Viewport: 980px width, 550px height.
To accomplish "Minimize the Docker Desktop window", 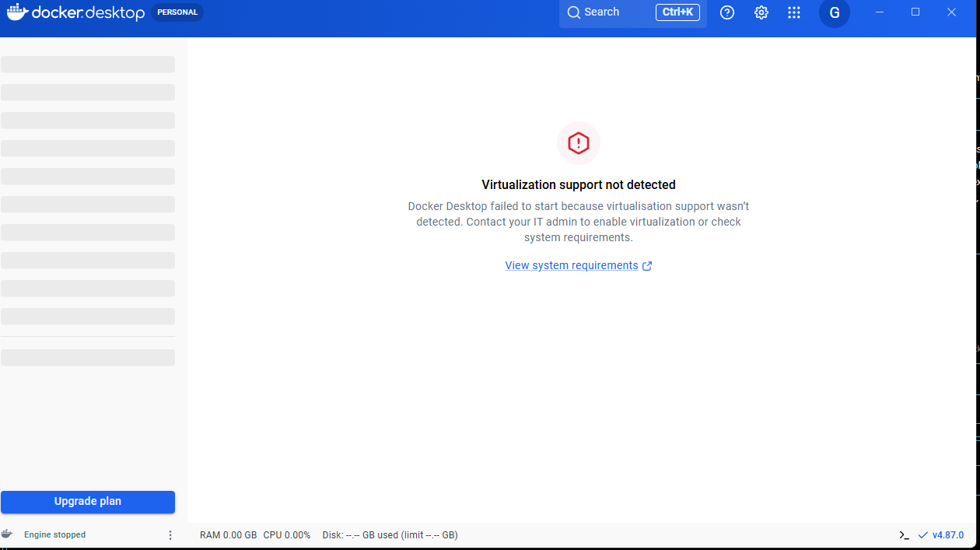I will pyautogui.click(x=880, y=12).
